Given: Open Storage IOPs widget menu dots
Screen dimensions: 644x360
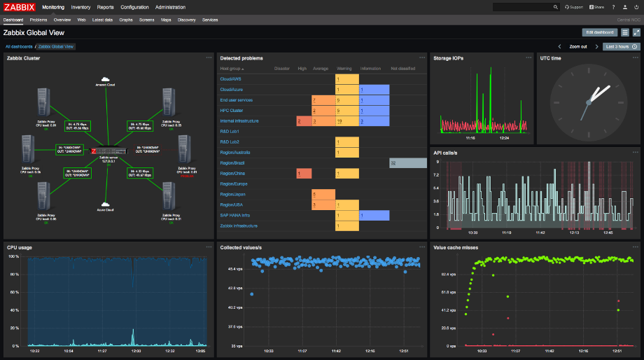Looking at the screenshot, I should [528, 57].
